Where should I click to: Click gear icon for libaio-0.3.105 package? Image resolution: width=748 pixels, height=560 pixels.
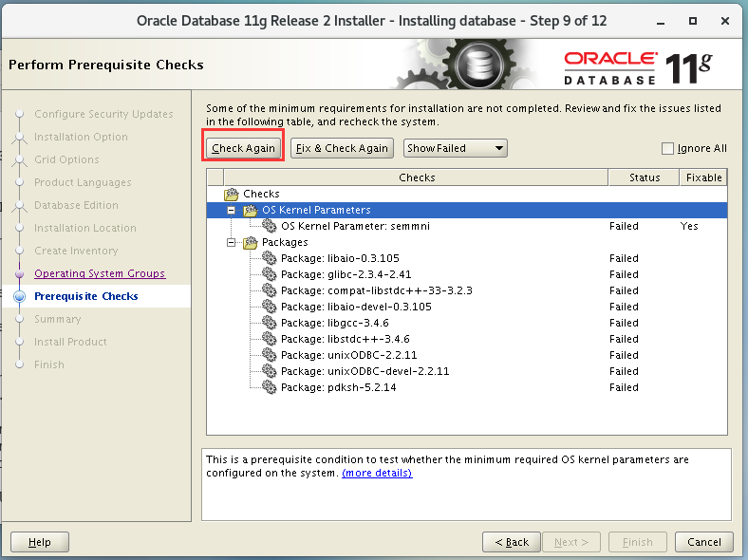pyautogui.click(x=269, y=258)
